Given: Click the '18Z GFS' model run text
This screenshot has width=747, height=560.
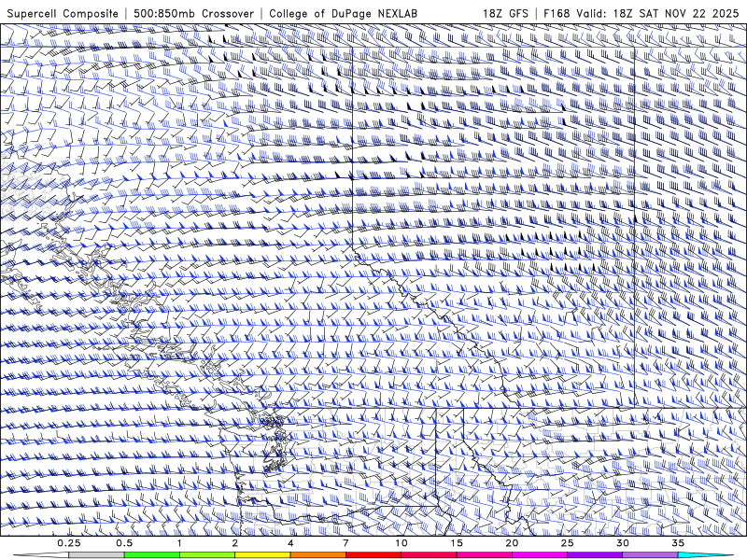Looking at the screenshot, I should point(505,14).
